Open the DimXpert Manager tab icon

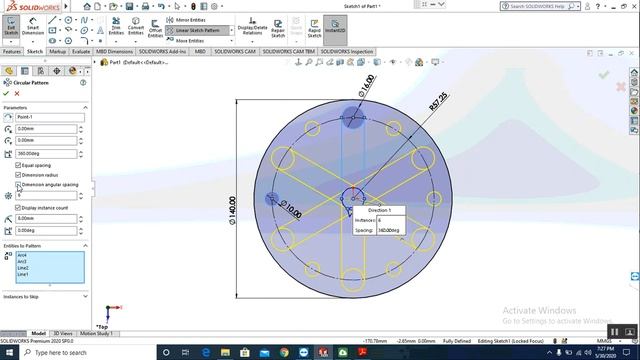point(56,71)
